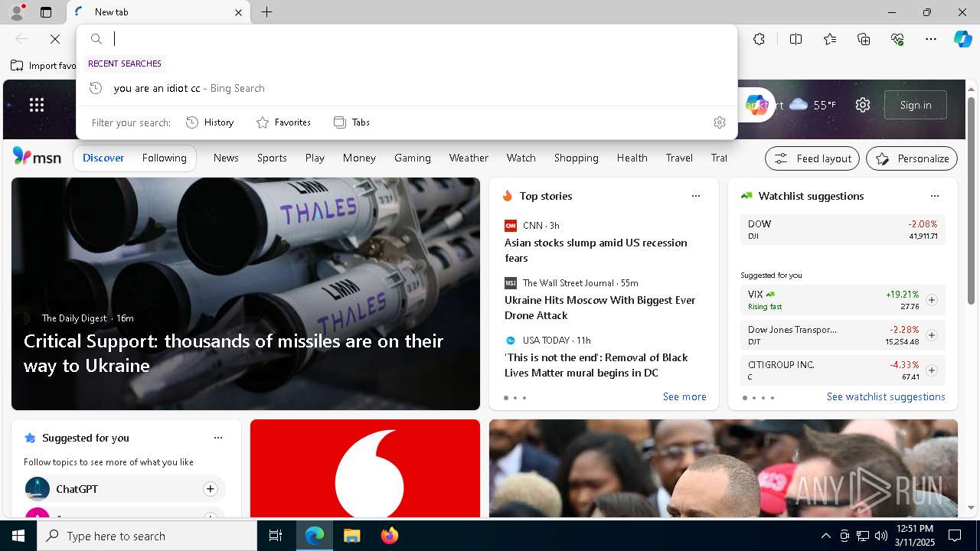Select recent search 'you are an idiot cc'
Image resolution: width=980 pixels, height=551 pixels.
coord(407,88)
